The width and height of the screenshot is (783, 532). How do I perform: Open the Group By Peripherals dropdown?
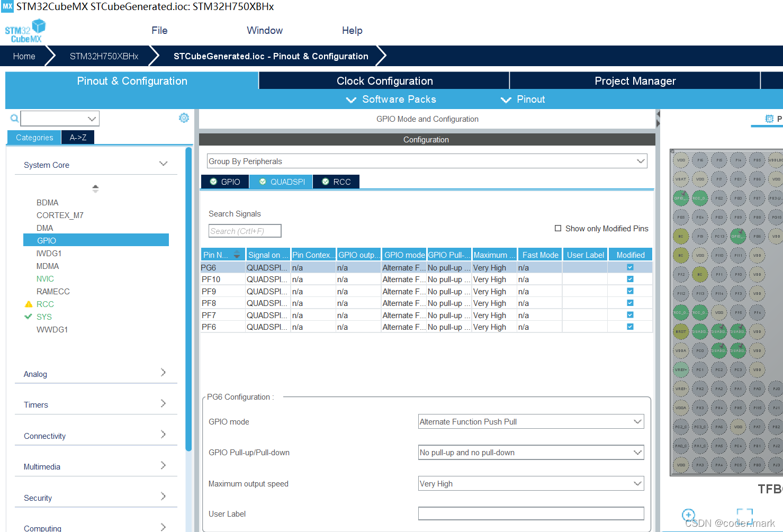pos(427,161)
